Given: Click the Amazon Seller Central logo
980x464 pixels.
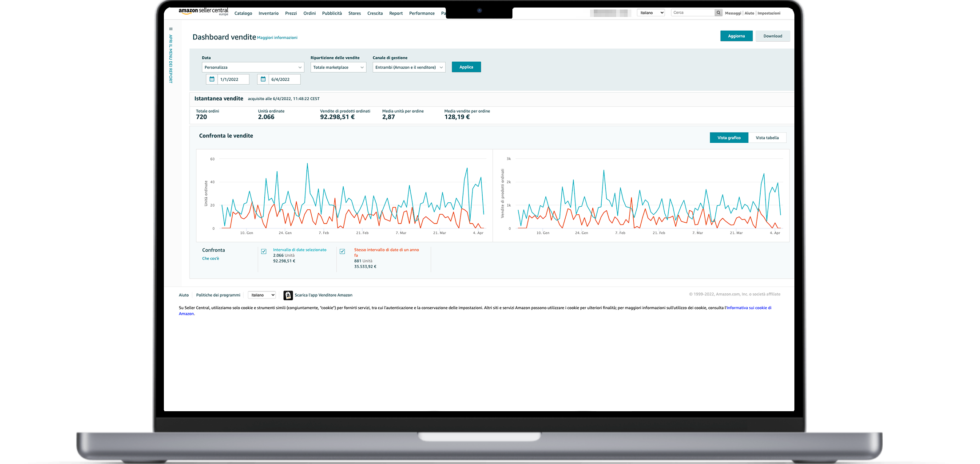Looking at the screenshot, I should [x=203, y=12].
